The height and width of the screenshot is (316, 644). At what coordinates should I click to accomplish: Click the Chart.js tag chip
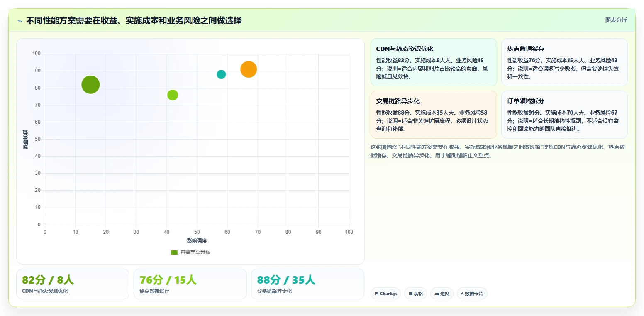[x=385, y=294]
